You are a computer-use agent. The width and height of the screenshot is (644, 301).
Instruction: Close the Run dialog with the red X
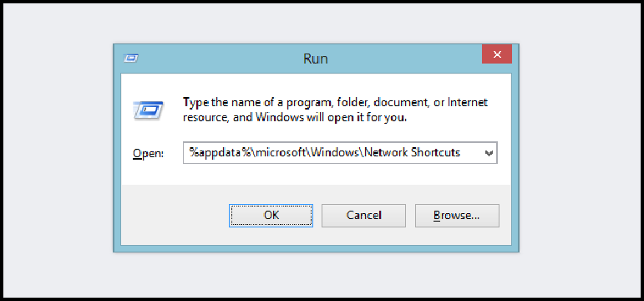click(497, 54)
